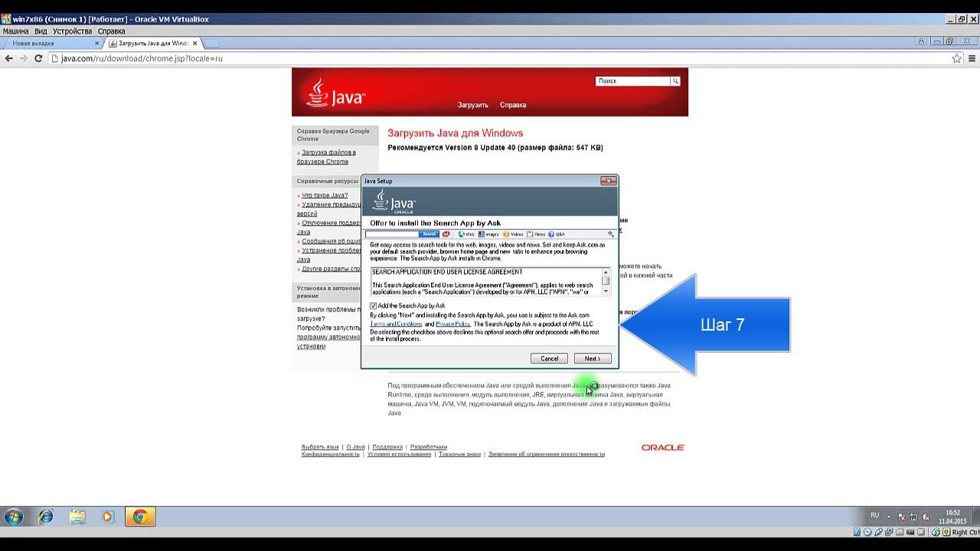This screenshot has height=551, width=980.
Task: Open the О Java footer link
Action: coord(355,447)
